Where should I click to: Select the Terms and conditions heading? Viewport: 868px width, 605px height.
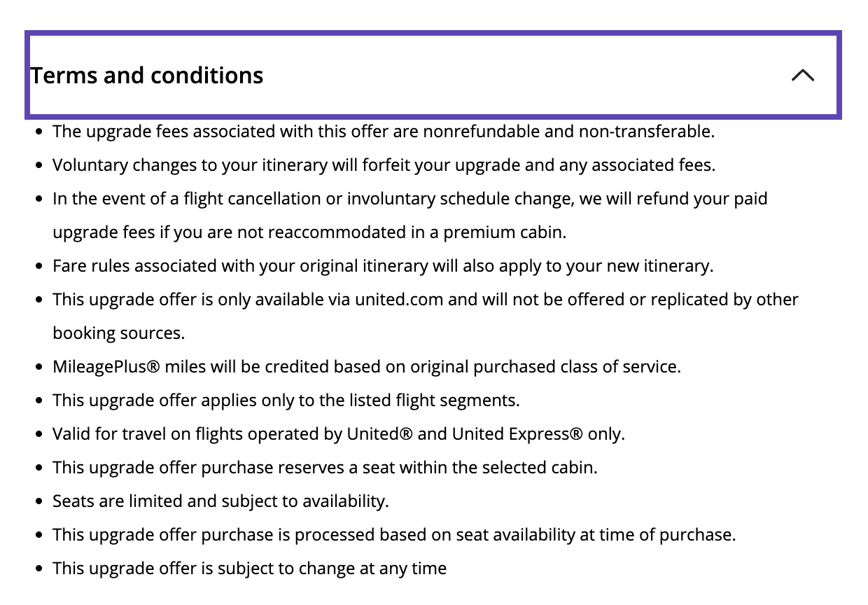(x=146, y=75)
